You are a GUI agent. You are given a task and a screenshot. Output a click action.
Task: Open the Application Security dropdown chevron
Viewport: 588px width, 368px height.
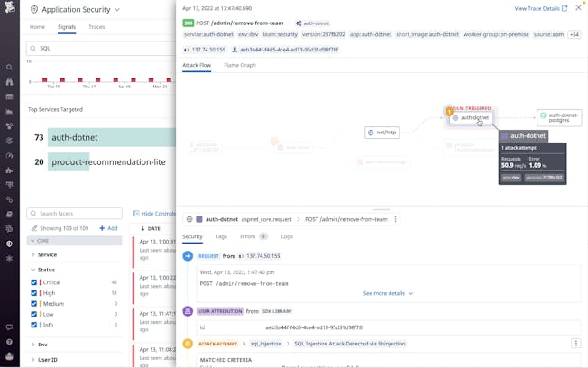click(x=117, y=10)
